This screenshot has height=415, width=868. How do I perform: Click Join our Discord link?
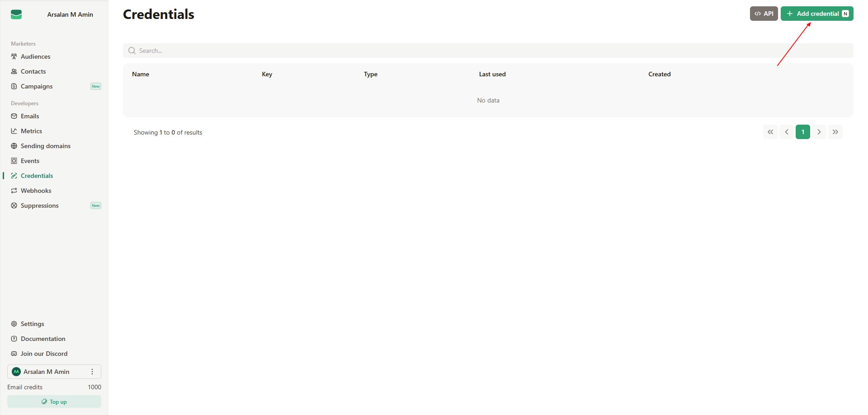point(44,354)
